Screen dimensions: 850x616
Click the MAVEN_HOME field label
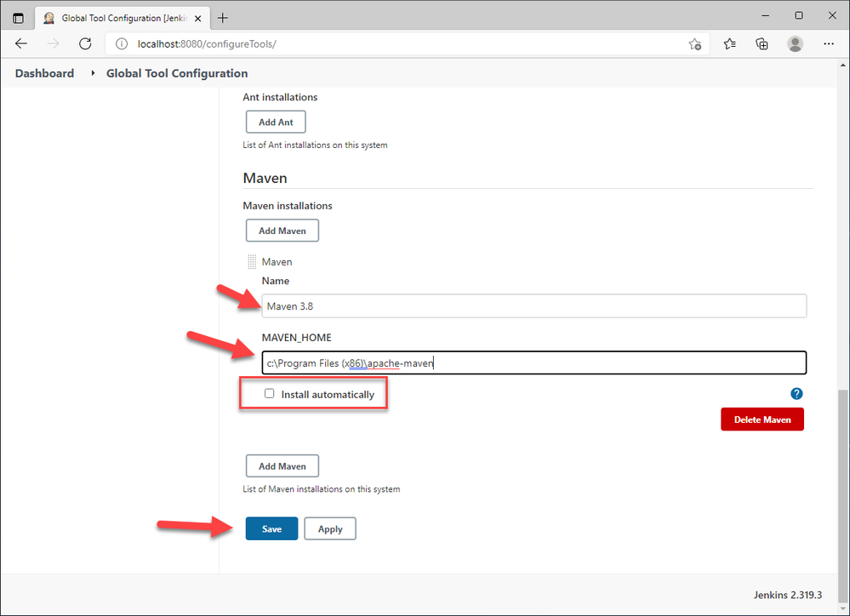click(297, 337)
